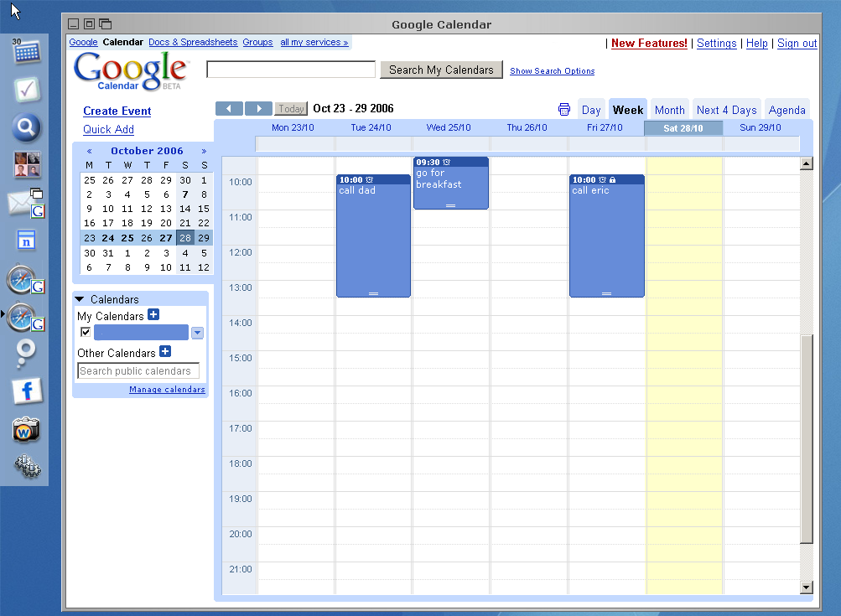Go to next month in the mini calendar
841x616 pixels.
click(204, 151)
